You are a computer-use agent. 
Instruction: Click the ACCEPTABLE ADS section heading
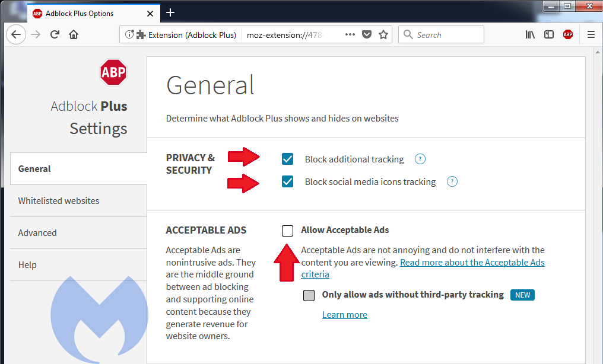click(206, 230)
